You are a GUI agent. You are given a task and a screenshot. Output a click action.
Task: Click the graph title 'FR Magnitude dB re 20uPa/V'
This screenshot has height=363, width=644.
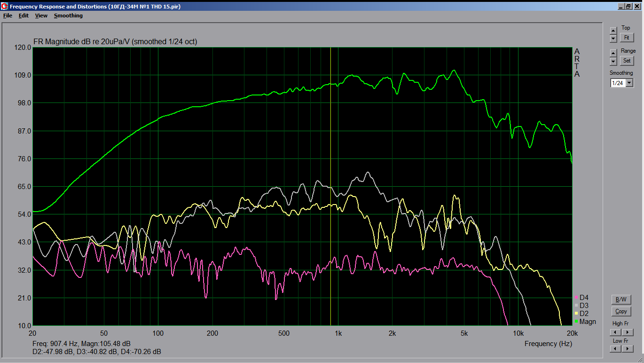(x=82, y=42)
